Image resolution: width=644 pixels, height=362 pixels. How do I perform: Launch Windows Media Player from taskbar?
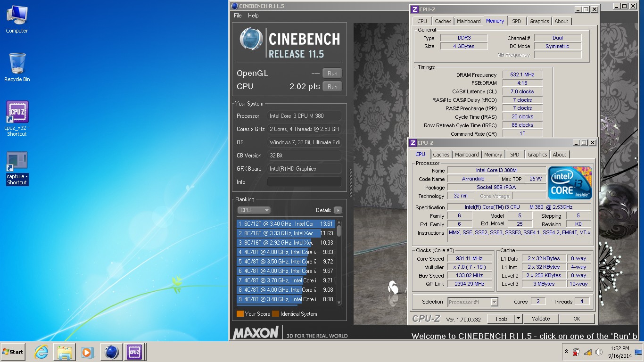(87, 352)
